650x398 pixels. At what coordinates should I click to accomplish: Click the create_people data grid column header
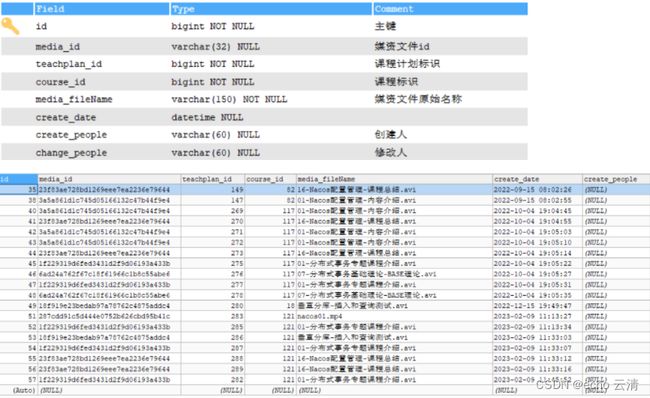(x=616, y=179)
